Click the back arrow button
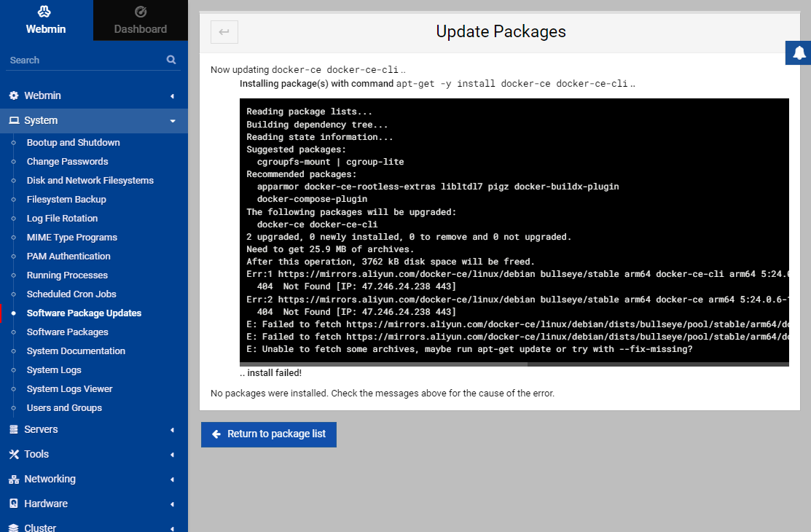 point(224,32)
